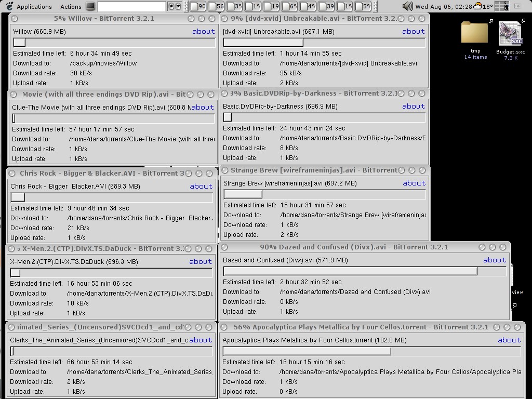Expand the down-arrow button beside the panel text field
The width and height of the screenshot is (532, 399).
(178, 6)
